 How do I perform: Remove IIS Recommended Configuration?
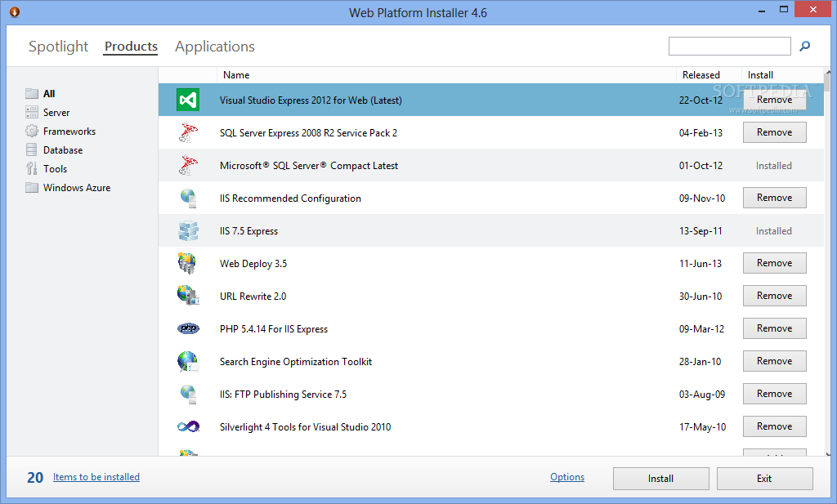[x=775, y=198]
